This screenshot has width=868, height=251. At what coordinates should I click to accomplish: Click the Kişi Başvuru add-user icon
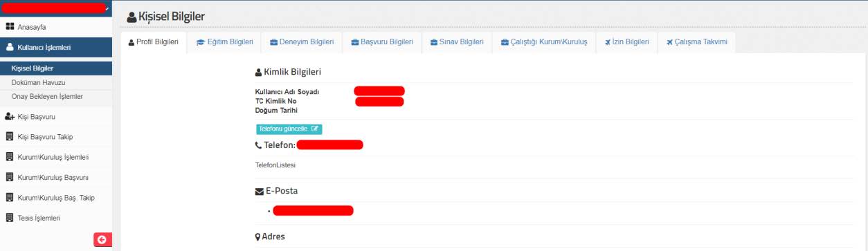click(10, 117)
